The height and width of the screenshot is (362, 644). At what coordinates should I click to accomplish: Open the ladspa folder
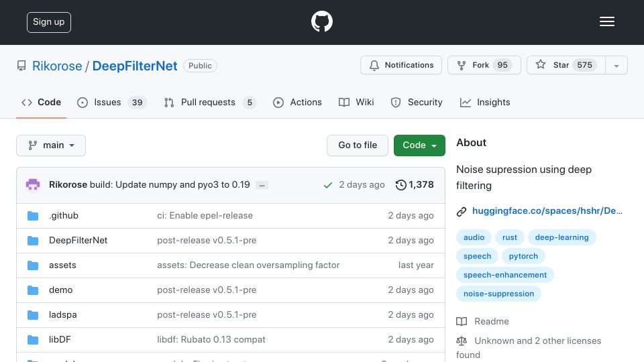[x=63, y=314]
